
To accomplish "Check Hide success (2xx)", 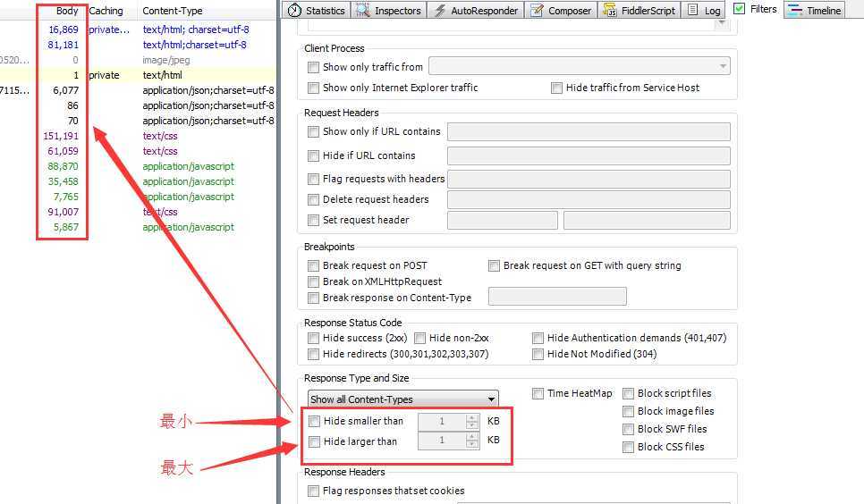I will pos(314,338).
